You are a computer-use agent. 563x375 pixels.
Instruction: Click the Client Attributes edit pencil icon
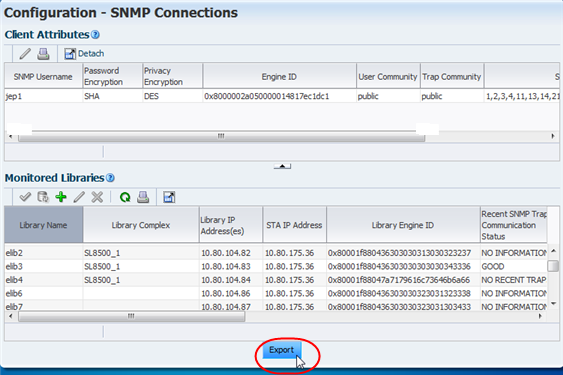click(x=25, y=54)
